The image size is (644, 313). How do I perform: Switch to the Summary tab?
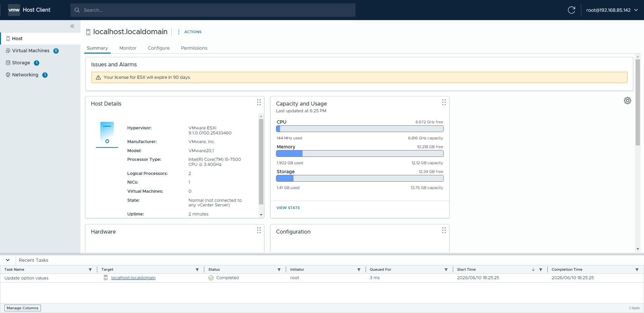(97, 48)
